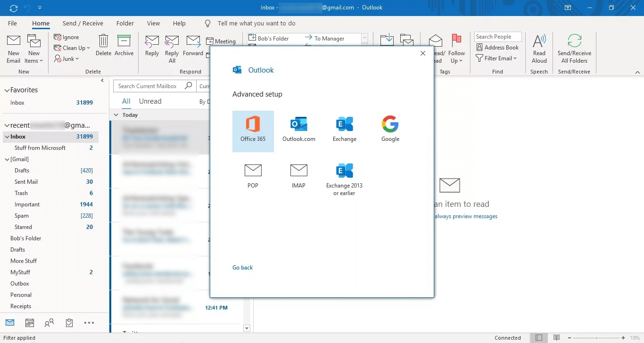Switch to Normal view in status bar

point(539,338)
